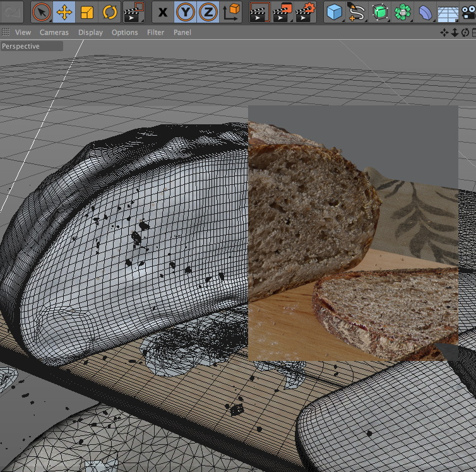
Task: Add a Cube primitive object
Action: 335,12
